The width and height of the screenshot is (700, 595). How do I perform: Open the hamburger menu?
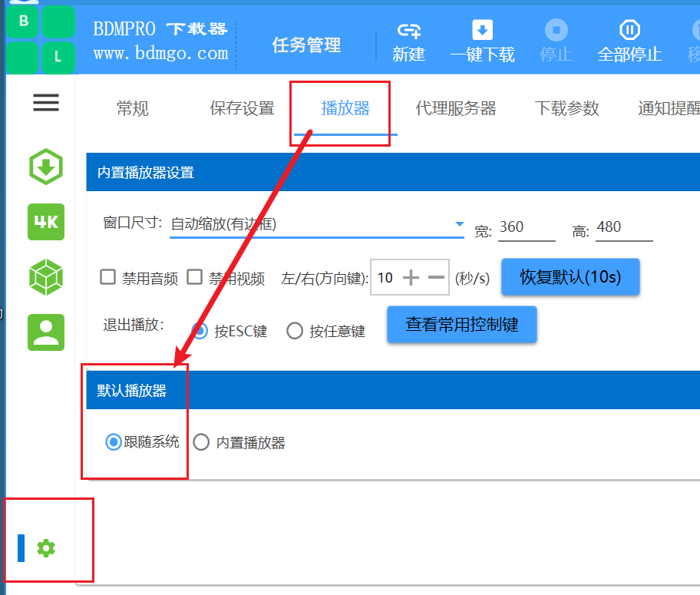[46, 102]
